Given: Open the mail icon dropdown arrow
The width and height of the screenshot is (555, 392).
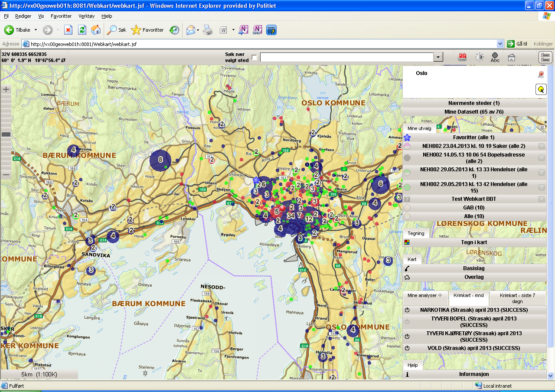Looking at the screenshot, I should point(198,30).
